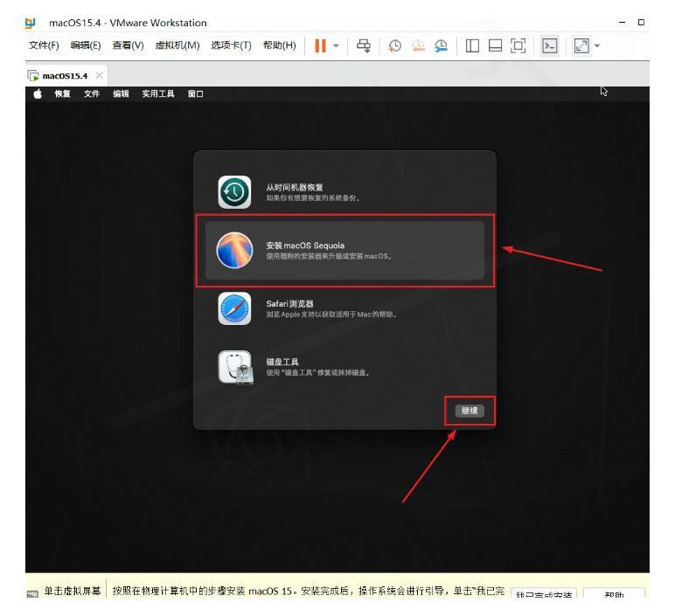Open the 查看(V) menu

tap(128, 45)
